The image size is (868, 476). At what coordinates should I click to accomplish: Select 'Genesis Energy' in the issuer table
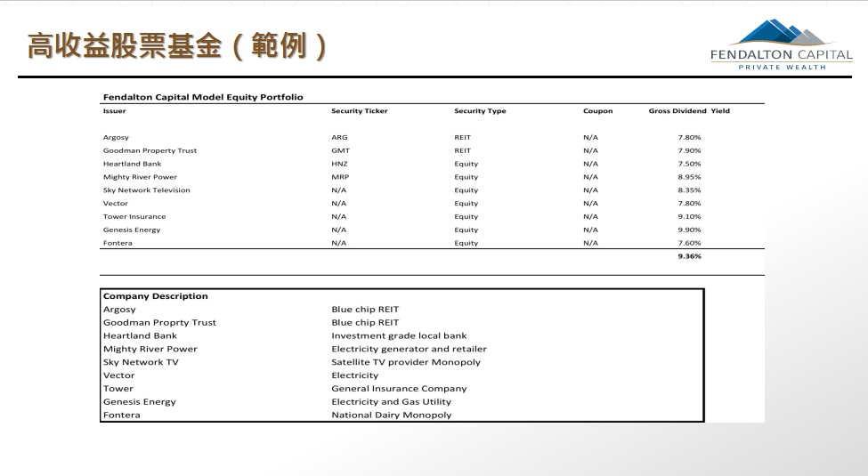[132, 230]
